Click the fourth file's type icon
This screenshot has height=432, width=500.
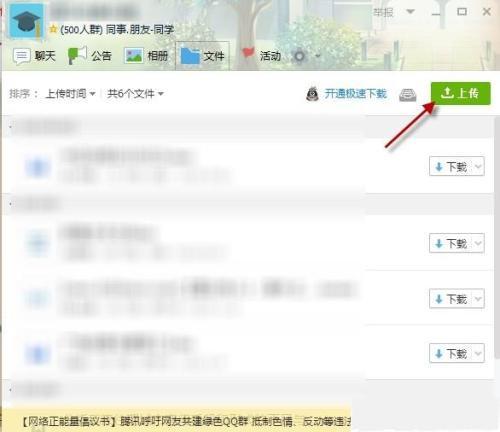[38, 353]
